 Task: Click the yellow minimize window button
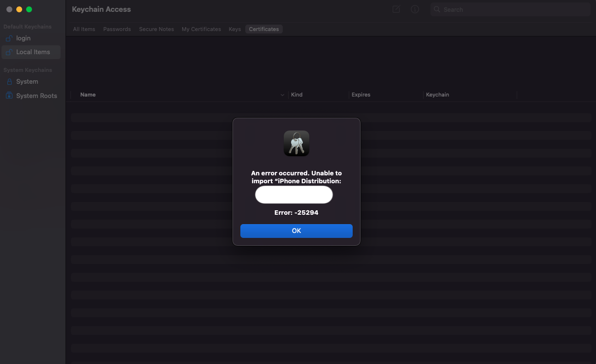19,9
